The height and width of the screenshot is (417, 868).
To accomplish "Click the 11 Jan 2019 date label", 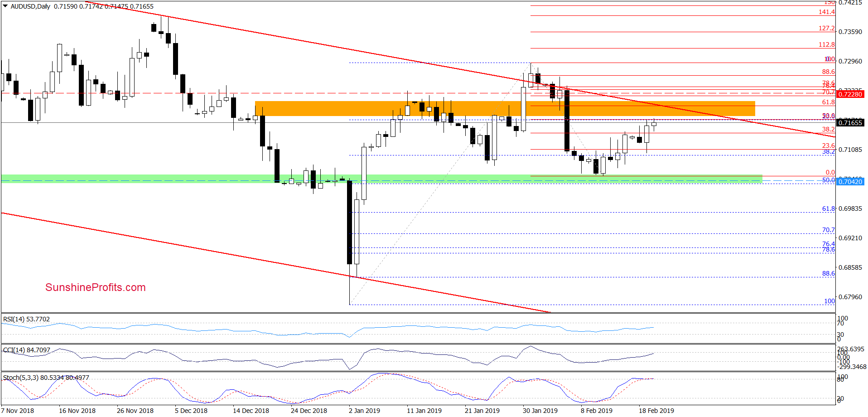I will pos(424,411).
